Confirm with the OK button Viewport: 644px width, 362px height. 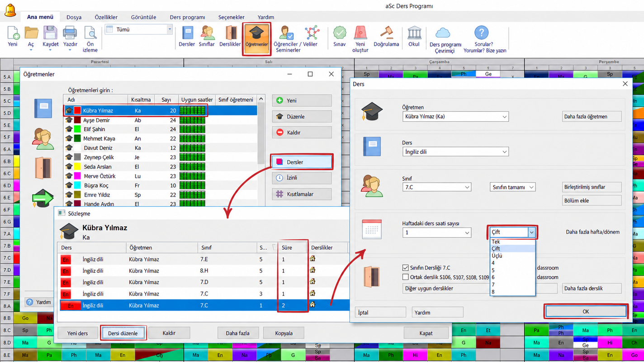(x=586, y=312)
